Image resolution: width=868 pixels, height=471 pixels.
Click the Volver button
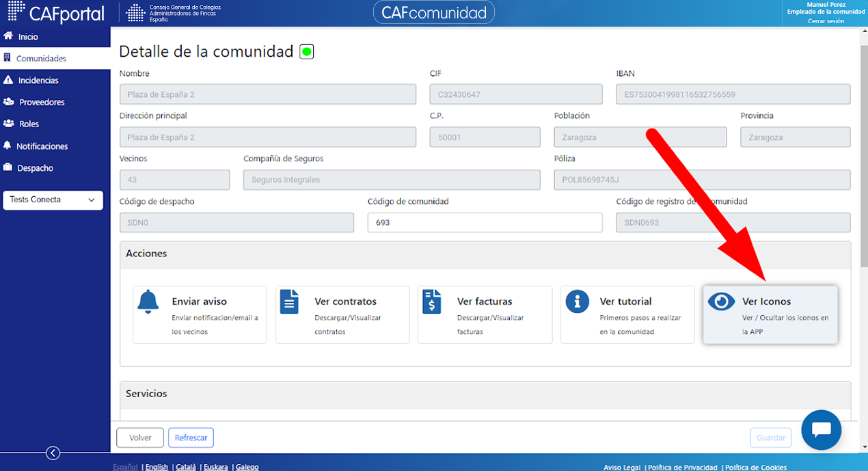click(140, 438)
